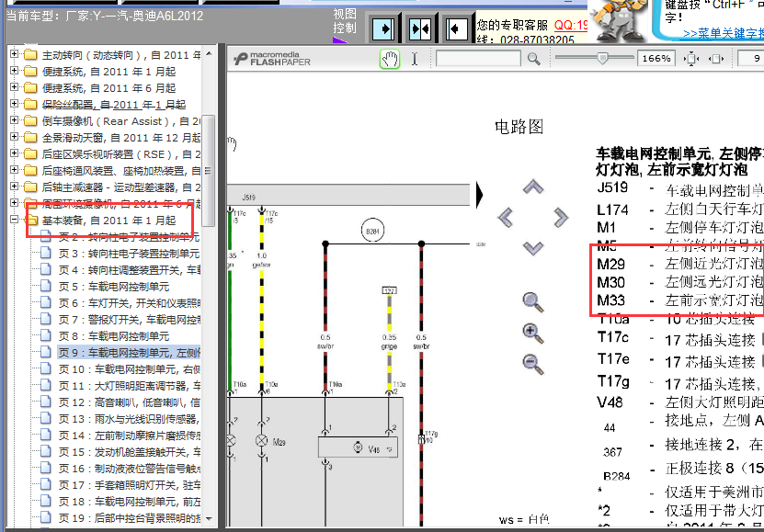Open 页 10 车载电网控制单元 右侧

click(129, 369)
